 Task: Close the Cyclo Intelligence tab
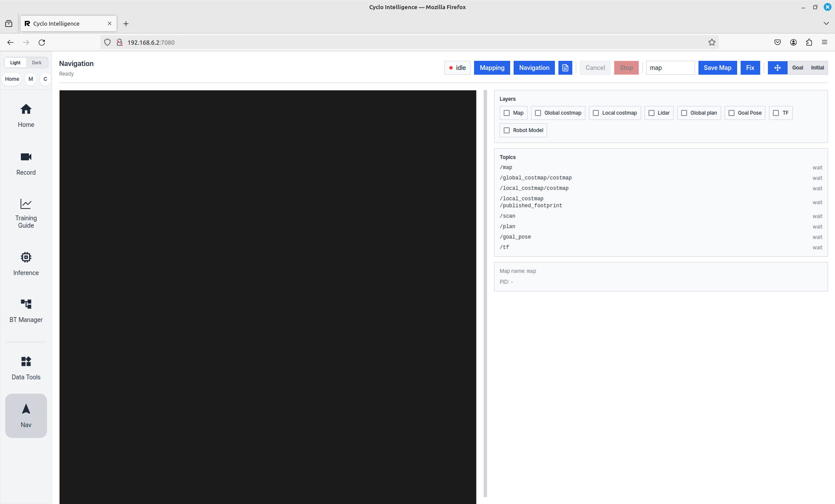pyautogui.click(x=110, y=24)
